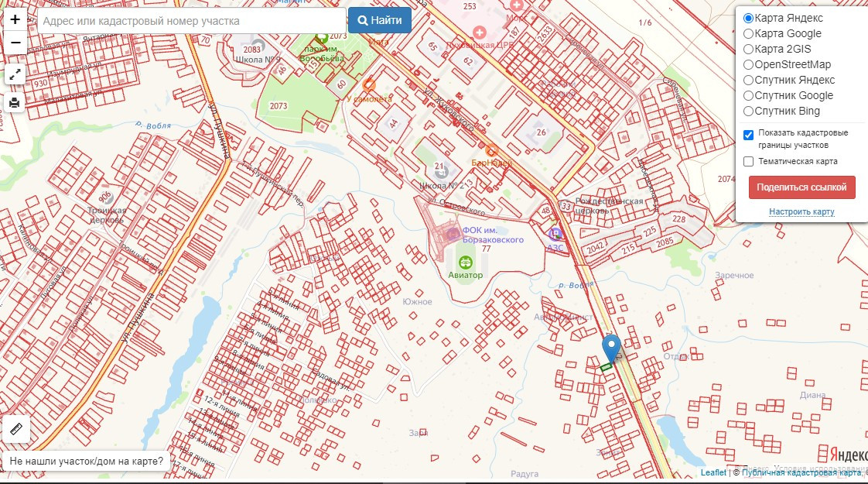The image size is (868, 484).
Task: Open Публичная кадастровая карта link
Action: point(801,472)
